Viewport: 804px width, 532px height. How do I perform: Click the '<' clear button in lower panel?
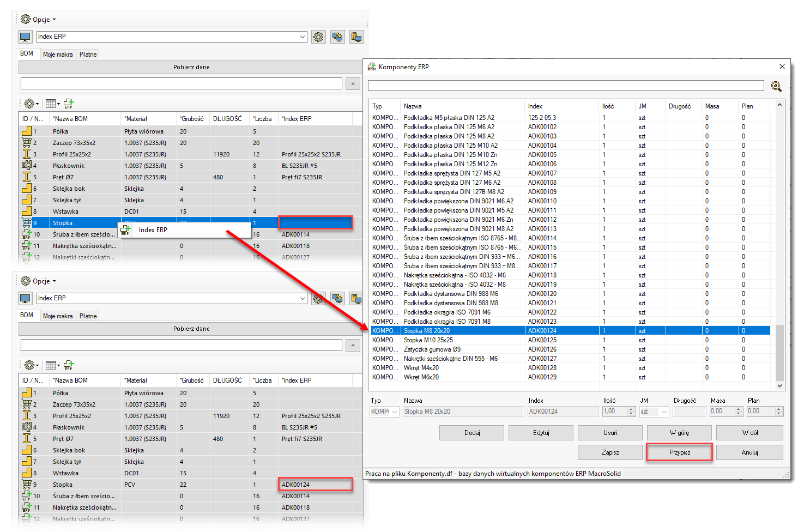pyautogui.click(x=353, y=345)
